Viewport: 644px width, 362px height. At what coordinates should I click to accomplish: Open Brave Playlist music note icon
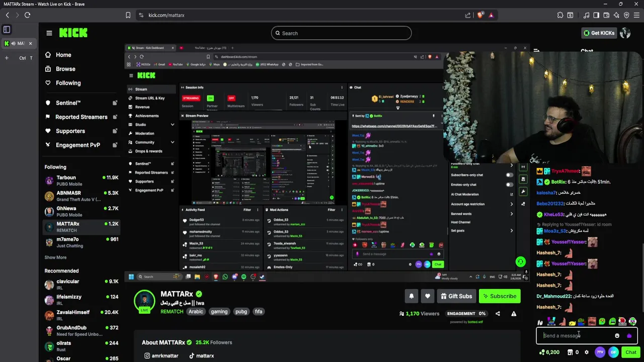coord(585,15)
